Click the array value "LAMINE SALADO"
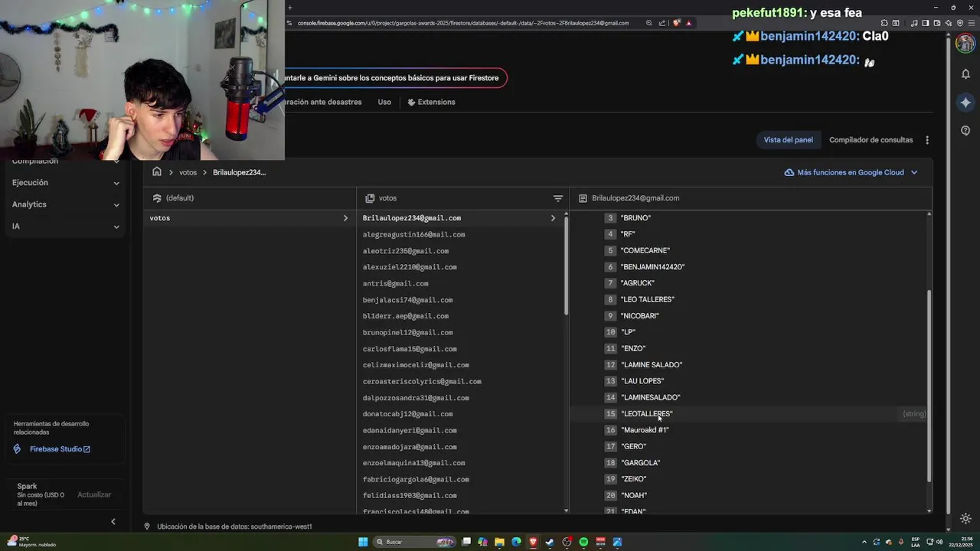This screenshot has height=551, width=980. [x=652, y=365]
